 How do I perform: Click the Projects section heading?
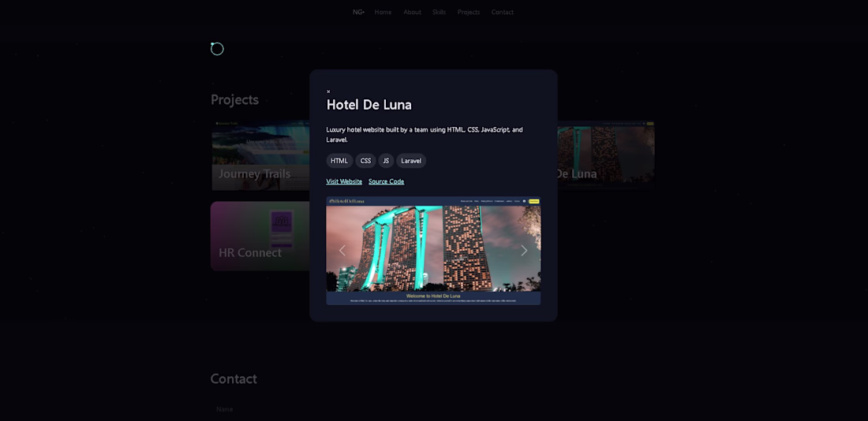coord(234,99)
